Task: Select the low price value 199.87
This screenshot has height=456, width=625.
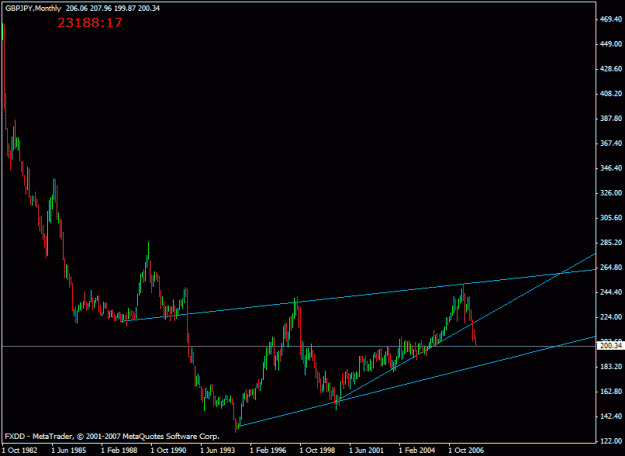Action: tap(126, 8)
